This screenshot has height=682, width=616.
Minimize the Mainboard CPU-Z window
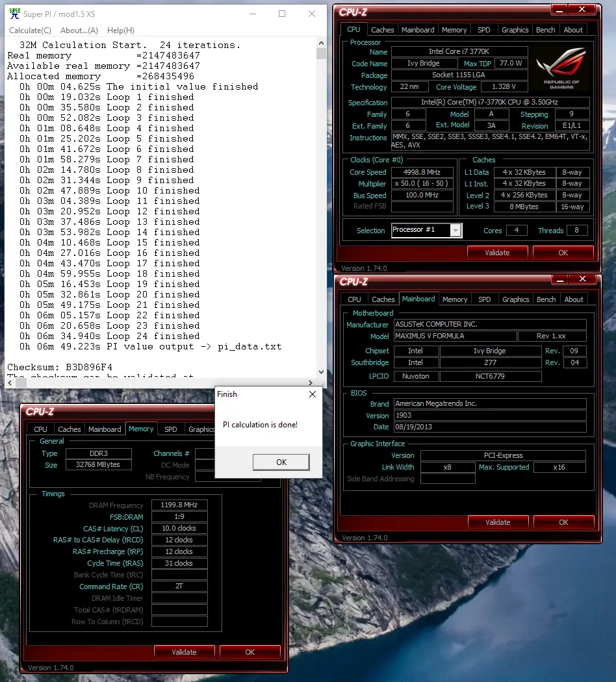(x=560, y=279)
